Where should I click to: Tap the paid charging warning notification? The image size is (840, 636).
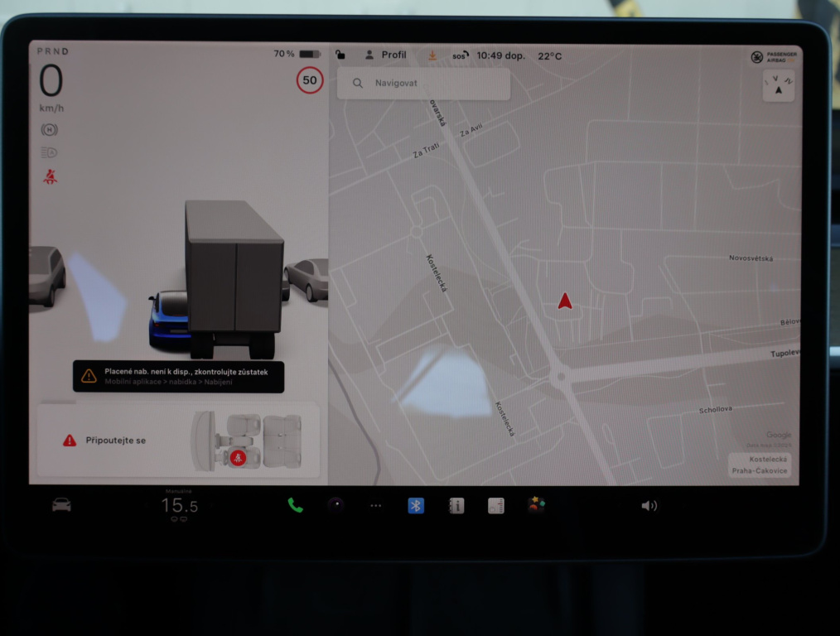pos(178,376)
